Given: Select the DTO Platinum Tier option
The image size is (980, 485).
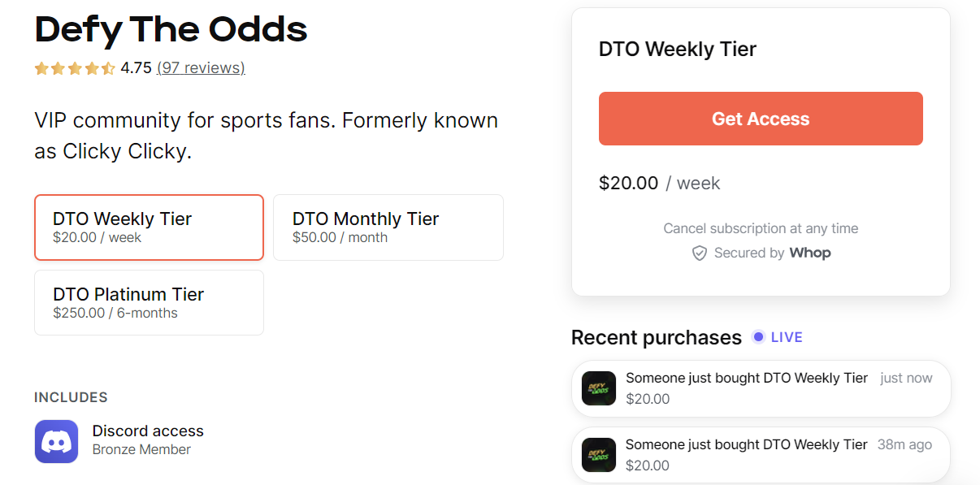Looking at the screenshot, I should (x=149, y=302).
